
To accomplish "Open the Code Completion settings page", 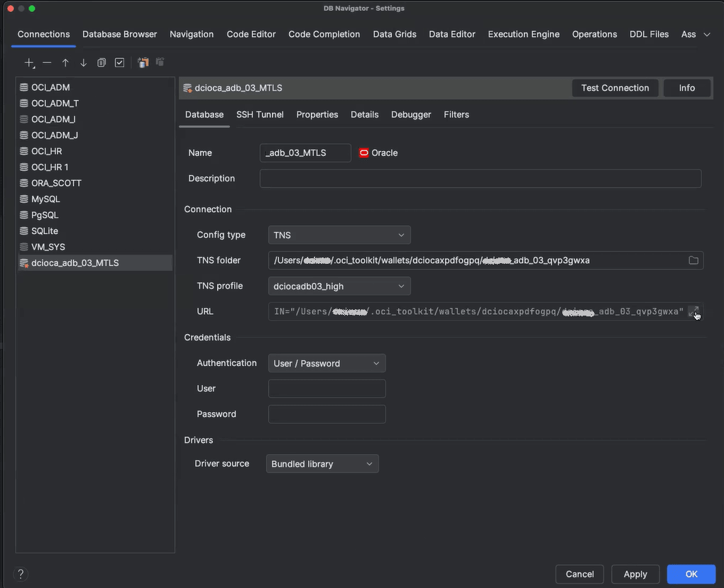I will (x=324, y=34).
